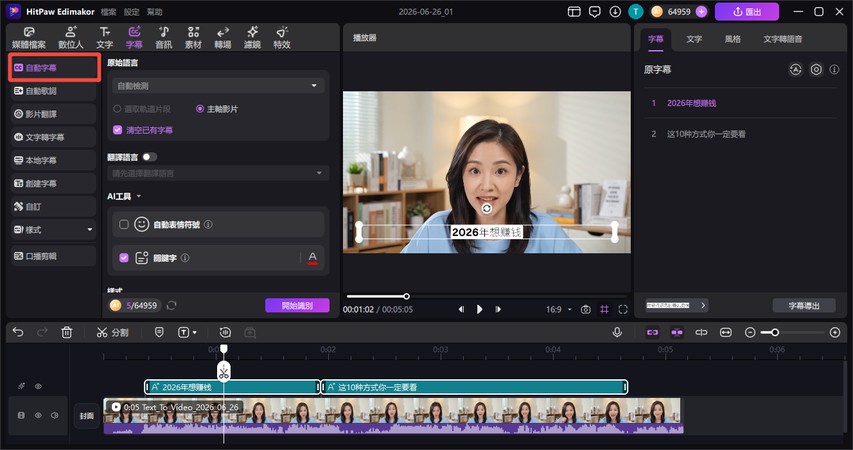Zoom out timeline with minus icon
The width and height of the screenshot is (853, 450).
tap(750, 332)
